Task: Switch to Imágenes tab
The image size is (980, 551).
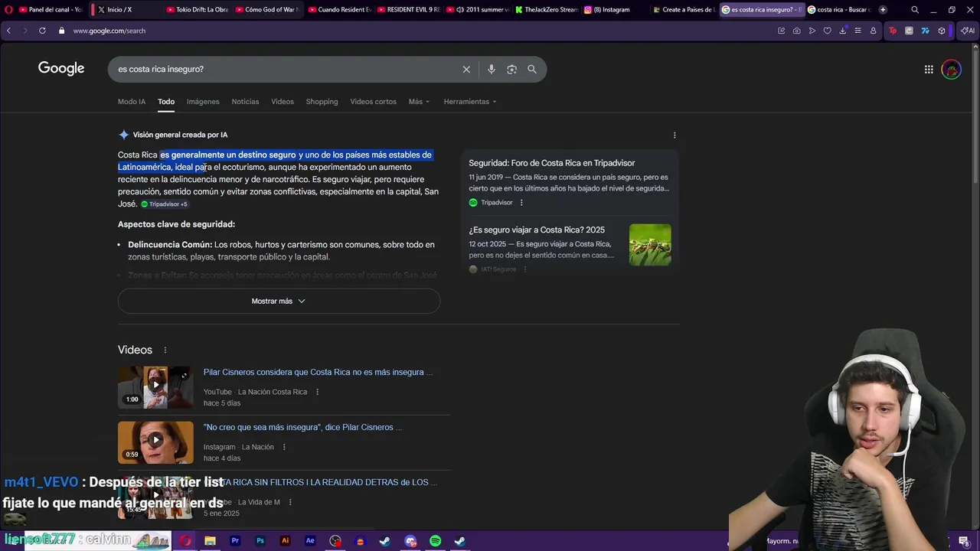Action: click(x=203, y=102)
